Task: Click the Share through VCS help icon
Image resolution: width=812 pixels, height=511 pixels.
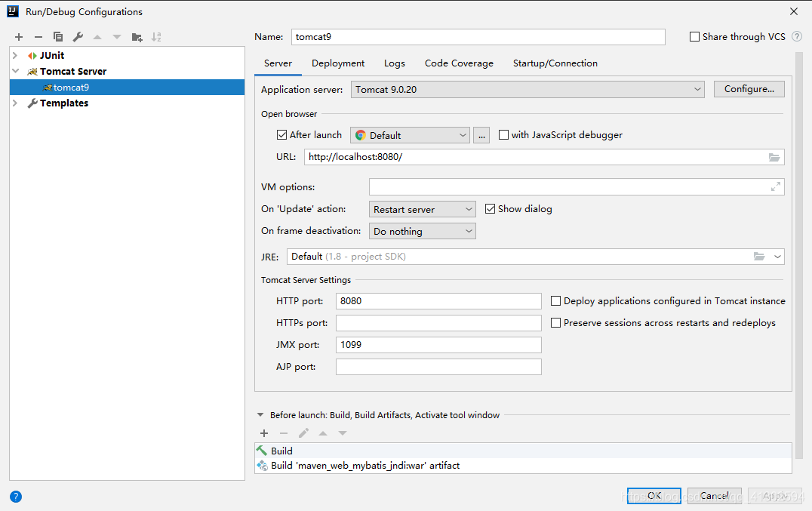Action: click(797, 37)
